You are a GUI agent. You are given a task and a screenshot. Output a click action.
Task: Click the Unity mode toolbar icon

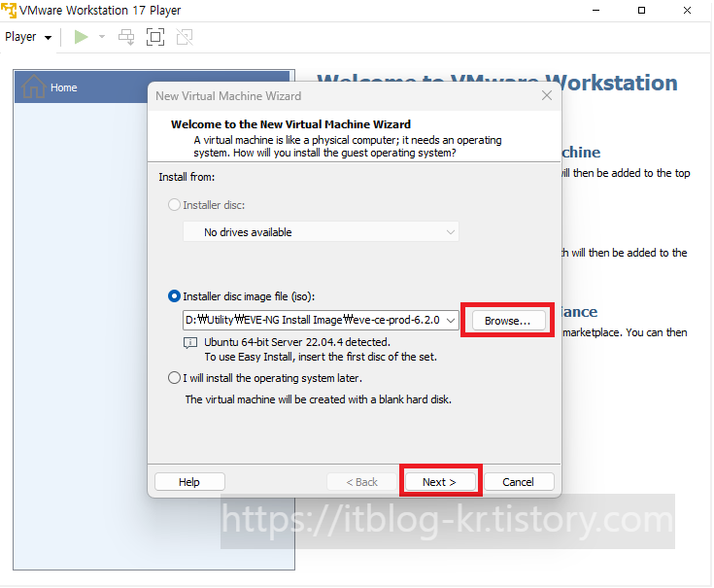point(185,37)
